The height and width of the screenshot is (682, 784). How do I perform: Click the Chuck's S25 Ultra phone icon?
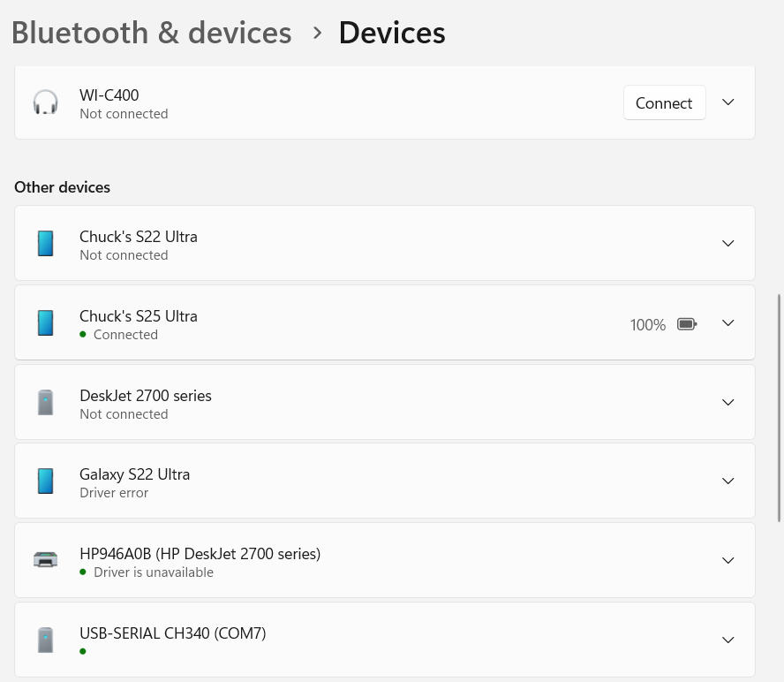click(x=45, y=322)
